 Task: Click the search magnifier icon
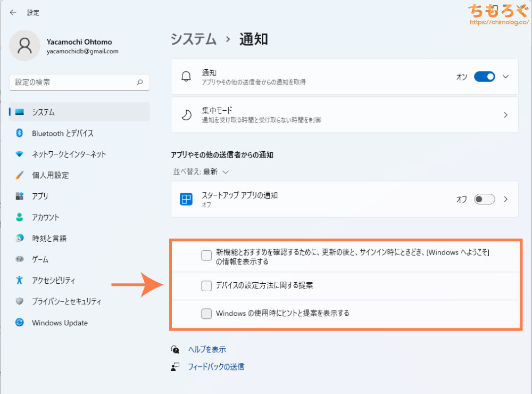[140, 82]
